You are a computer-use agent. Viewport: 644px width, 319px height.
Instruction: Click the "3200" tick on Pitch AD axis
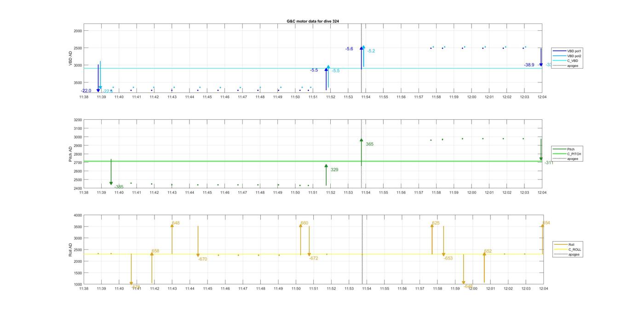78,120
